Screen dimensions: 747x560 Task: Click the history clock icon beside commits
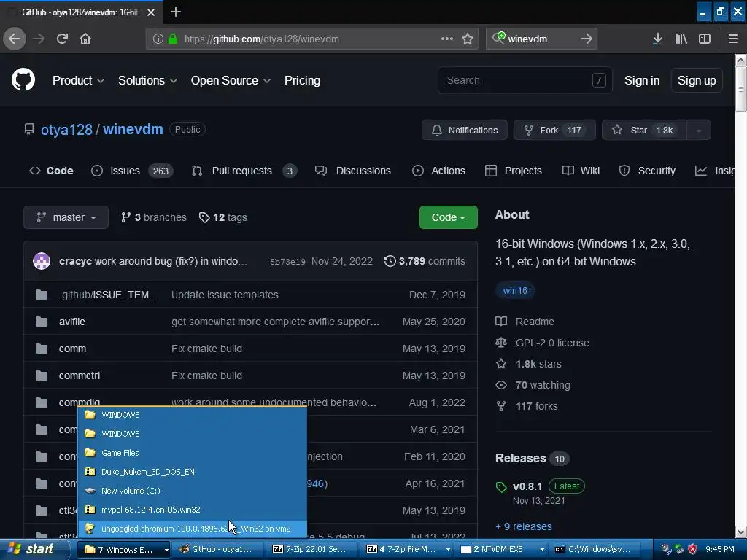pos(390,261)
